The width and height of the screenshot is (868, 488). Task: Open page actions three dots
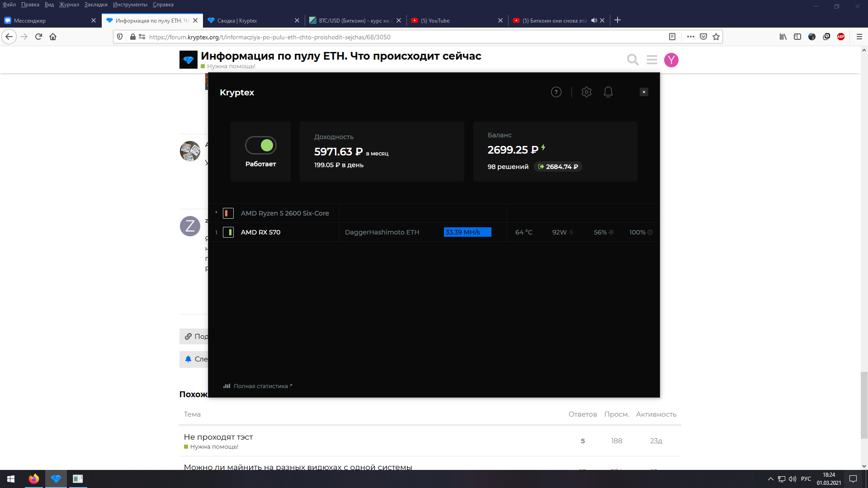click(x=690, y=37)
